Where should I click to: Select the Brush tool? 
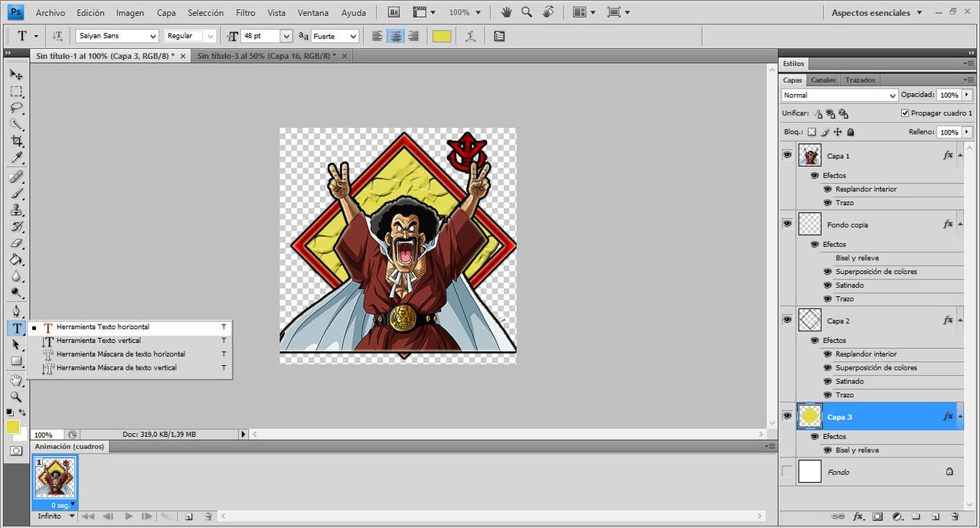pyautogui.click(x=16, y=194)
